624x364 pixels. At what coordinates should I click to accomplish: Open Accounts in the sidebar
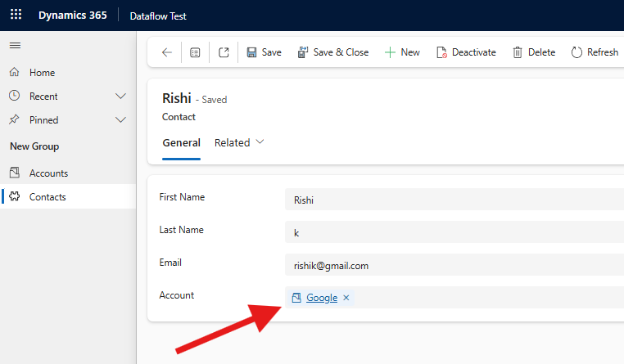coord(48,173)
